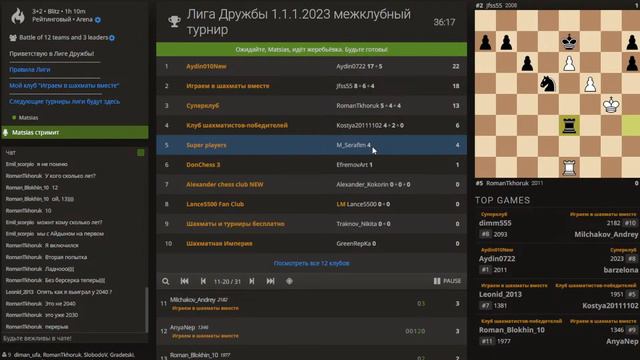This screenshot has width=640, height=360.
Task: Open Следующие турниры лиги link
Action: coord(64,101)
